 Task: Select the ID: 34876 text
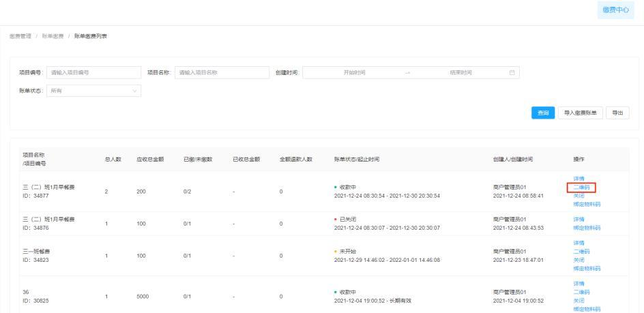(35, 228)
